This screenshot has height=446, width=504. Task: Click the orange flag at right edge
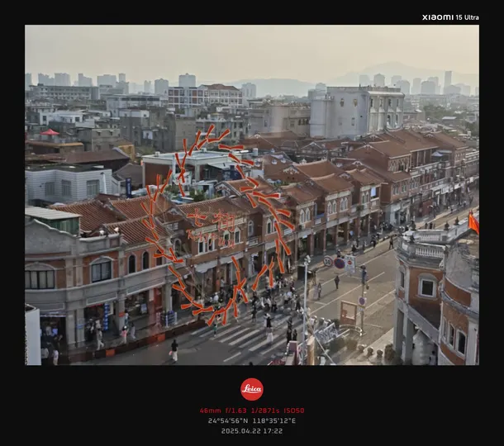(x=473, y=222)
